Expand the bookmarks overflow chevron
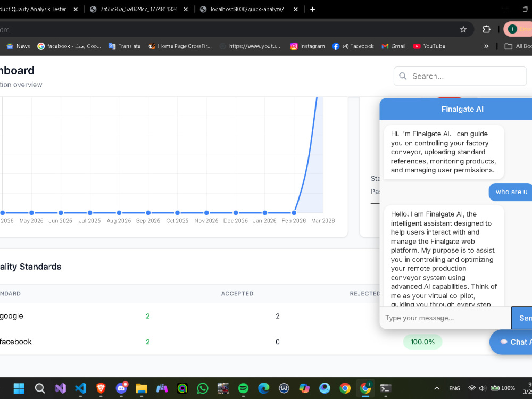The height and width of the screenshot is (399, 532). pyautogui.click(x=486, y=46)
